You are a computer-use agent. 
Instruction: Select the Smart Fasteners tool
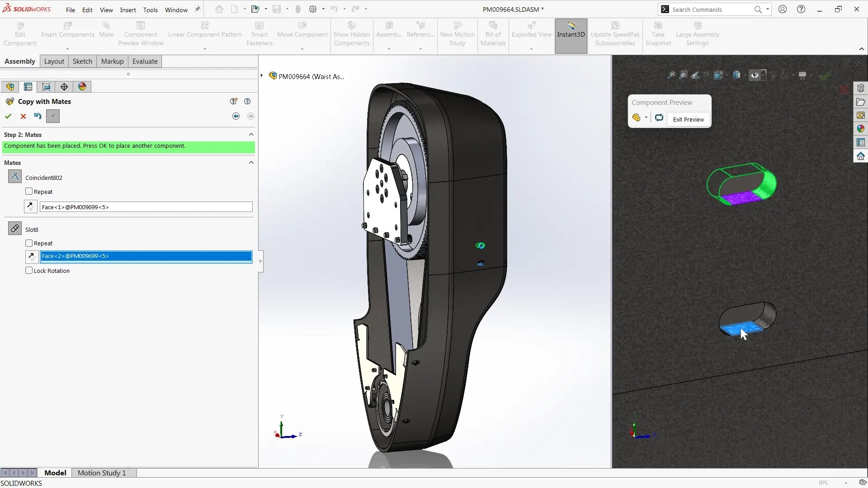coord(259,33)
